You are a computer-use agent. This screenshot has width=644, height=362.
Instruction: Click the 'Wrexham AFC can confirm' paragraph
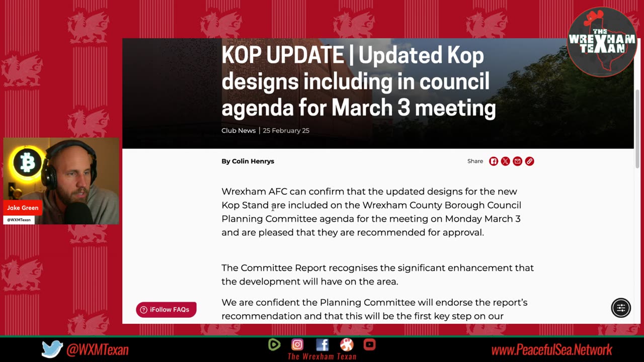(371, 212)
